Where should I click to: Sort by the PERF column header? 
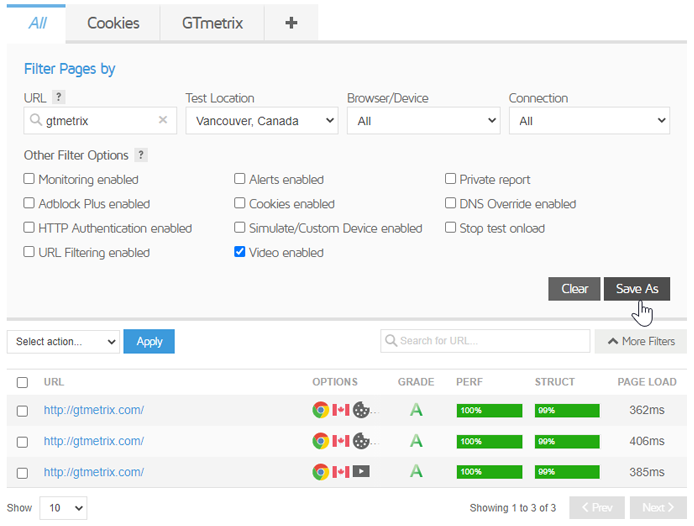[x=469, y=382]
